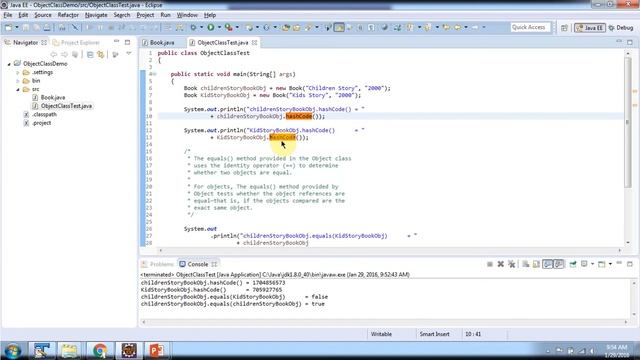Switch to the Book.java editor tab
The width and height of the screenshot is (640, 360).
tap(158, 42)
